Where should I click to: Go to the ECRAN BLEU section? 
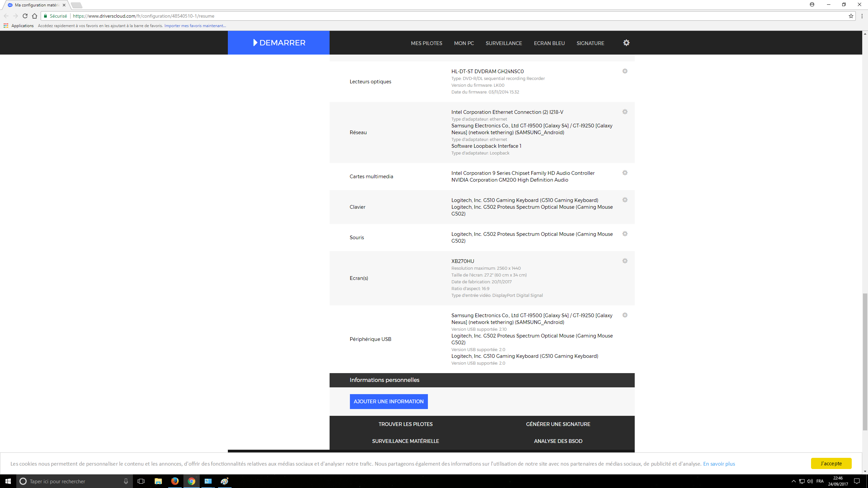(549, 43)
